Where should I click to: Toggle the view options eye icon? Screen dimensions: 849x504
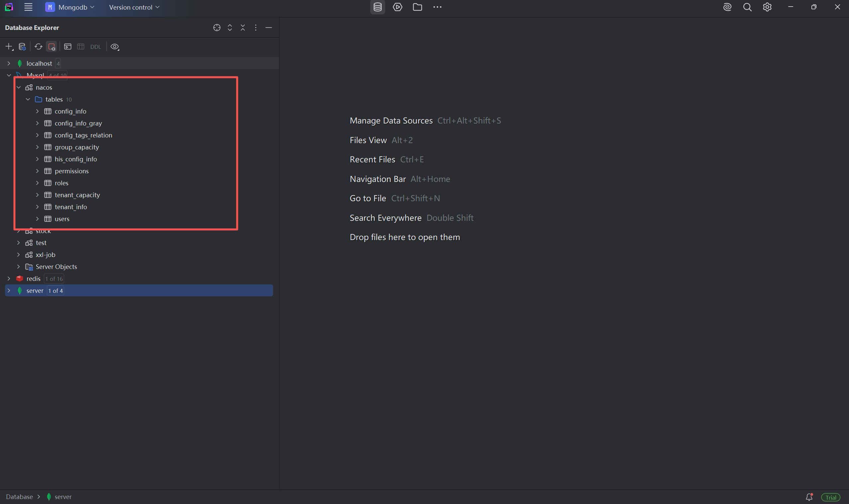click(x=115, y=46)
